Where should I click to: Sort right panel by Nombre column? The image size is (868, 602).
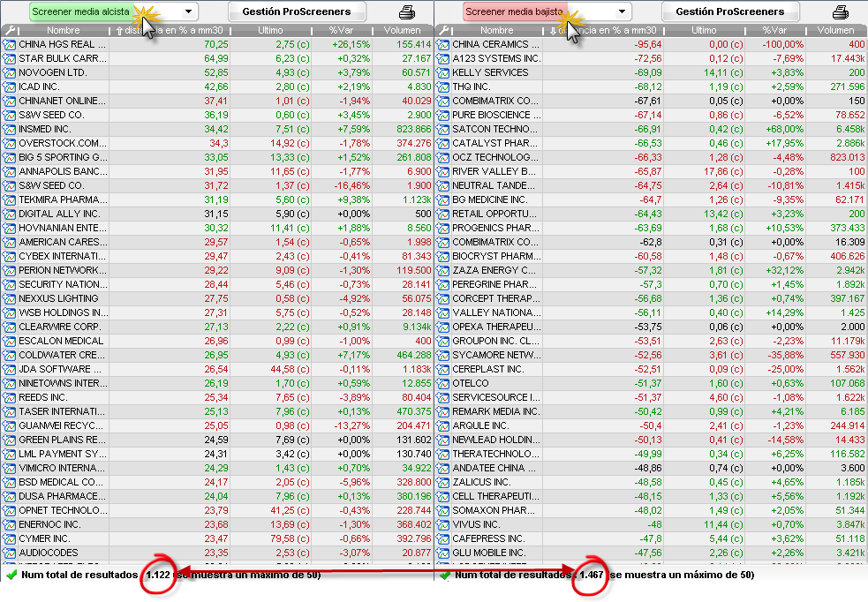(x=496, y=30)
